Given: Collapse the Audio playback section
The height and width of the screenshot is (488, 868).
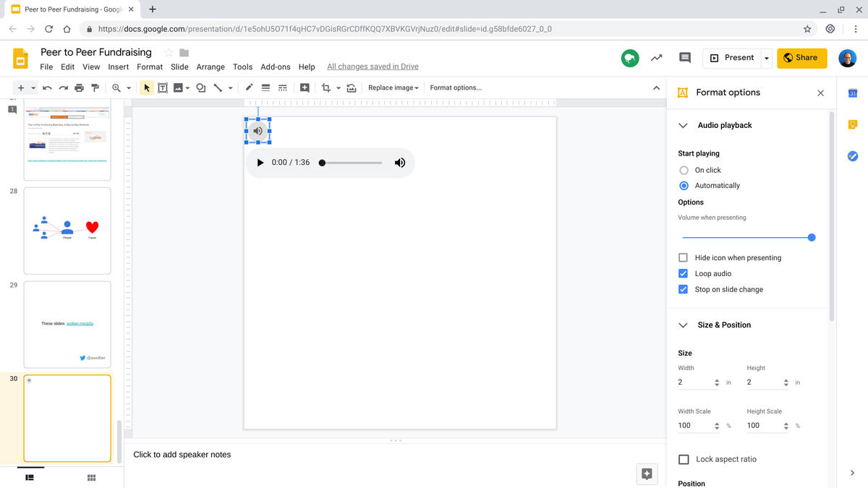Looking at the screenshot, I should 683,125.
